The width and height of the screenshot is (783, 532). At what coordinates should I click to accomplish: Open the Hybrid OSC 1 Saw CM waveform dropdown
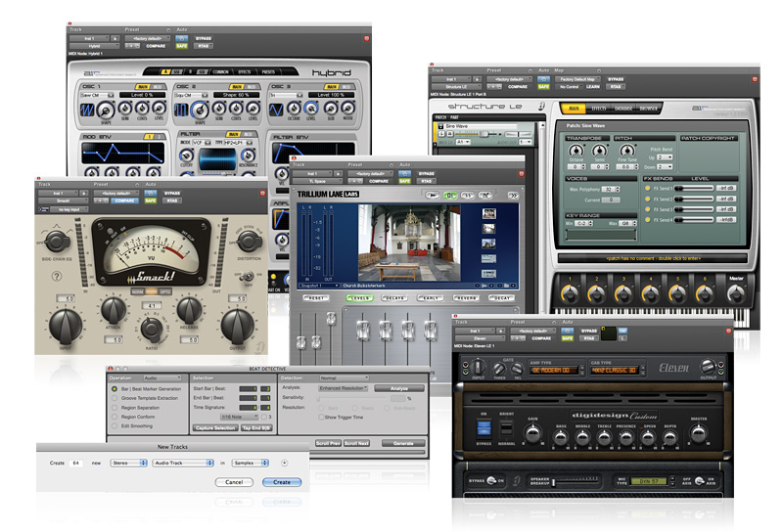(97, 95)
